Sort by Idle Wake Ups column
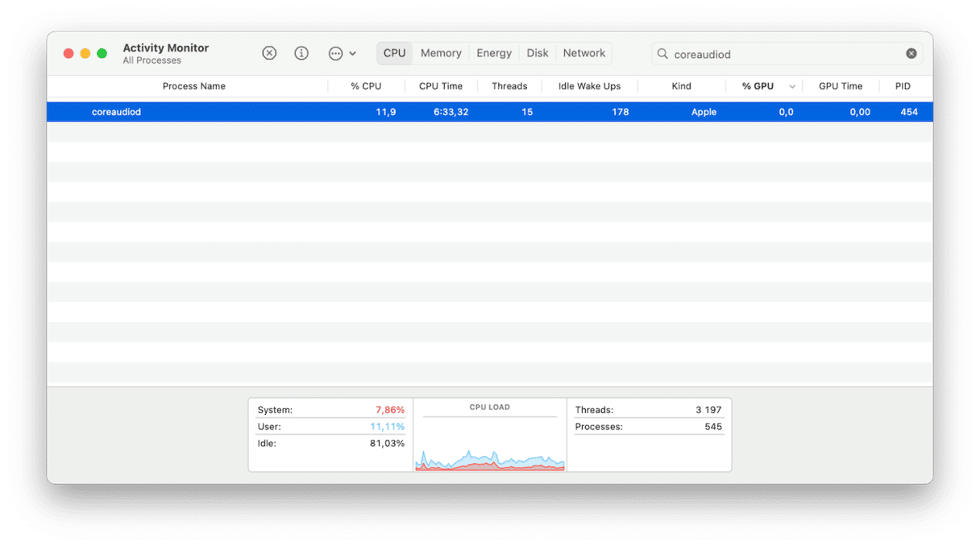 click(589, 86)
